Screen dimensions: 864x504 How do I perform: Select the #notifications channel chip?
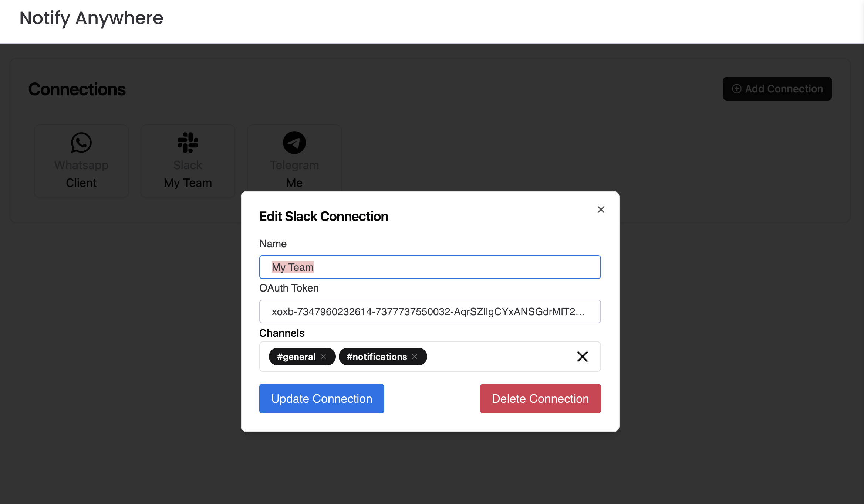[x=377, y=357]
